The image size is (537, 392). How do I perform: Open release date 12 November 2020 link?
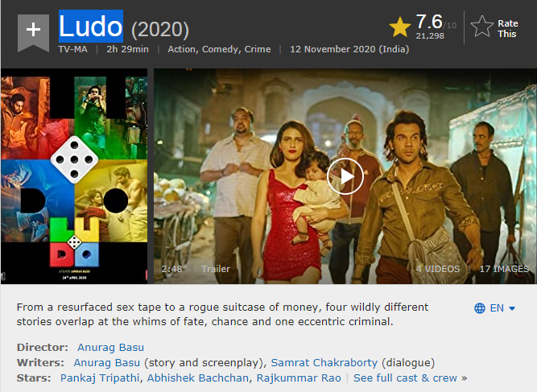click(x=349, y=49)
